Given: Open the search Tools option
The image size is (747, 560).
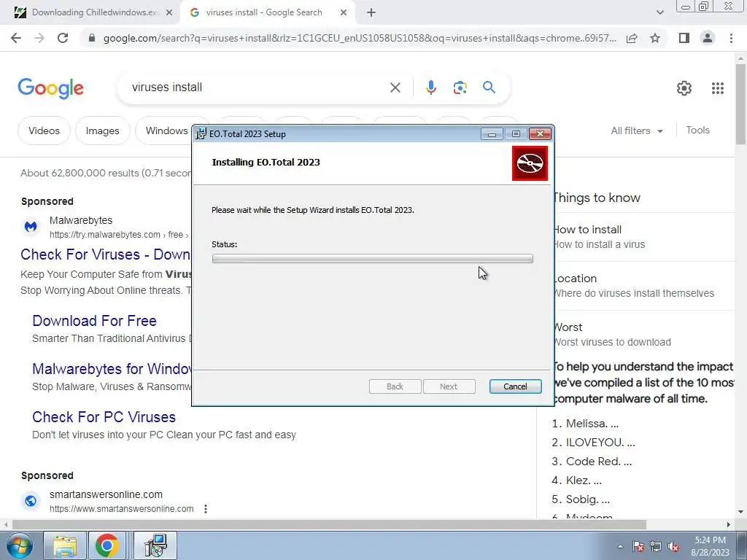Looking at the screenshot, I should (x=697, y=130).
